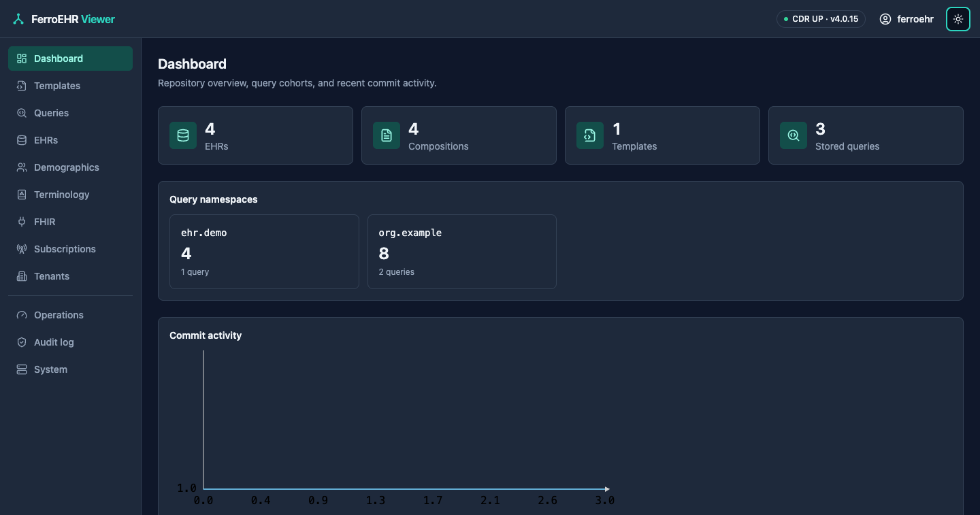Click the repository overview description text
This screenshot has height=515, width=980.
pyautogui.click(x=297, y=83)
